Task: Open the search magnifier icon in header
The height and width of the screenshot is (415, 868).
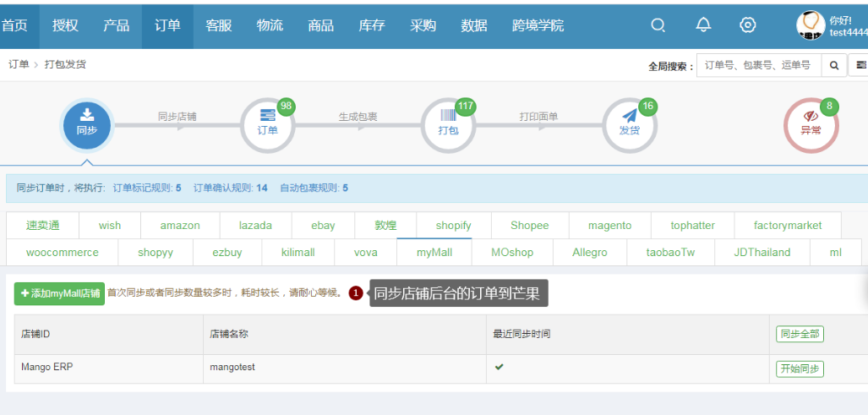Action: tap(658, 25)
